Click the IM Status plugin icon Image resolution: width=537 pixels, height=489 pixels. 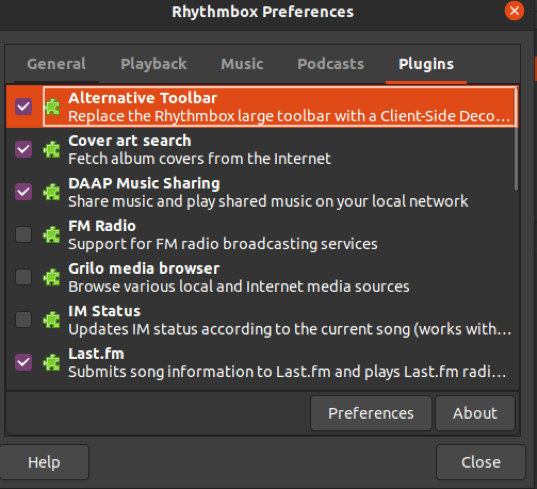tap(52, 320)
